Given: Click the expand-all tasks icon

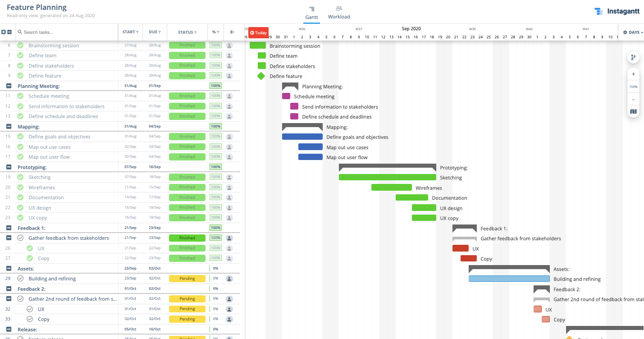Looking at the screenshot, I should click(5, 32).
